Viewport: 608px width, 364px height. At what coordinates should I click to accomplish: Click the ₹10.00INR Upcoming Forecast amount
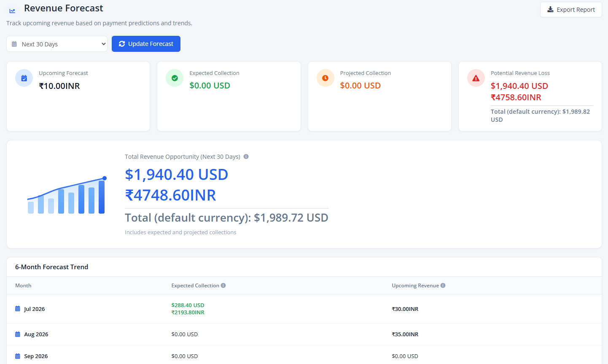coord(59,86)
